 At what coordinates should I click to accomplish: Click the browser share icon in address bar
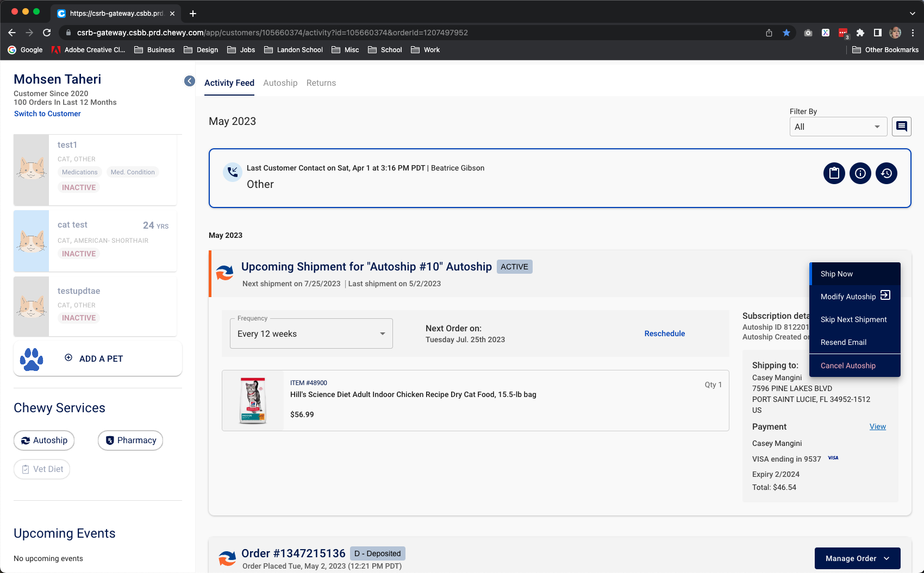pos(769,33)
